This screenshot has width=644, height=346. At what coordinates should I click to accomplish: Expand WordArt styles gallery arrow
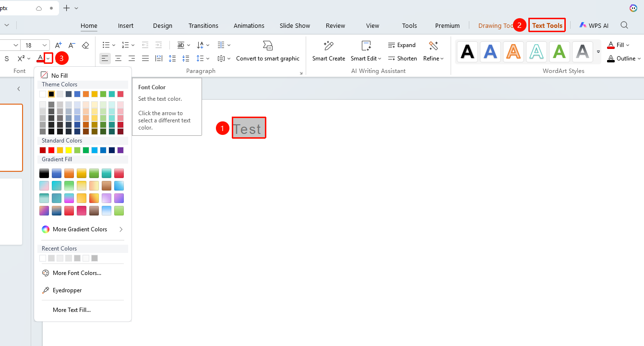point(598,51)
